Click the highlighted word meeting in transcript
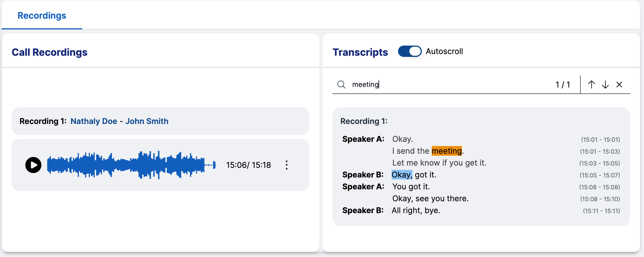644x257 pixels. (x=447, y=151)
